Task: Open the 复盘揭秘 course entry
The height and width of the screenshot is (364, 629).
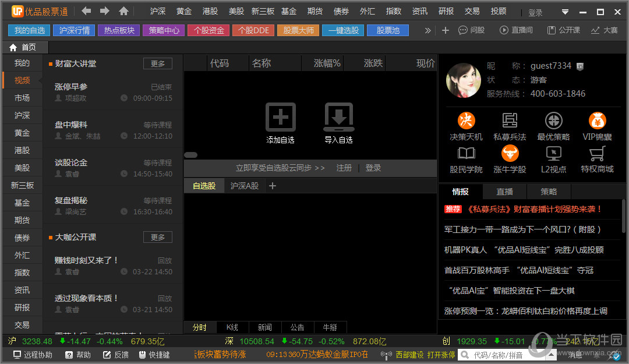Action: coord(113,206)
